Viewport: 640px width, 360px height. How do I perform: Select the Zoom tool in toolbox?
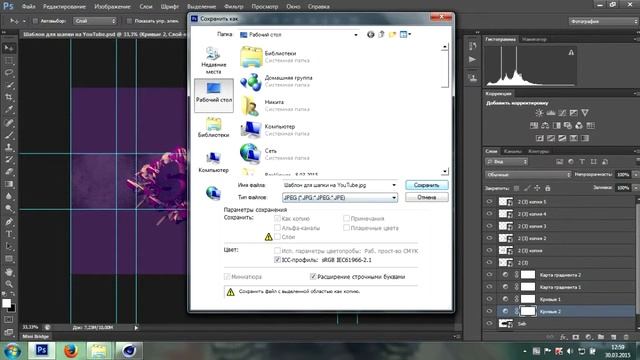coord(9,284)
